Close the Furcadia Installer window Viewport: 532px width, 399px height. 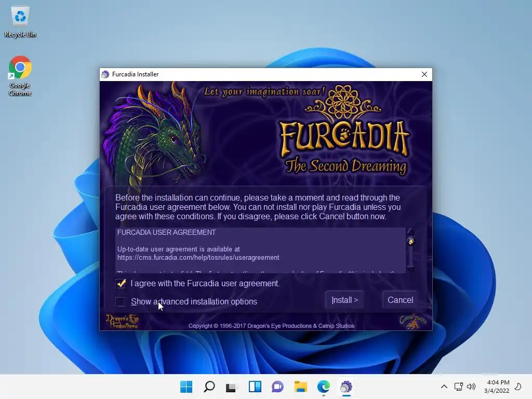click(424, 74)
